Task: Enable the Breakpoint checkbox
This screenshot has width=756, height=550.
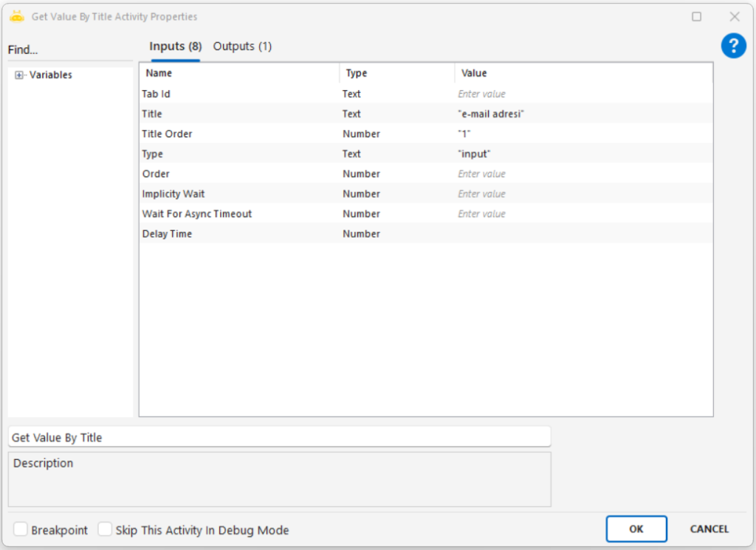Action: pos(21,529)
